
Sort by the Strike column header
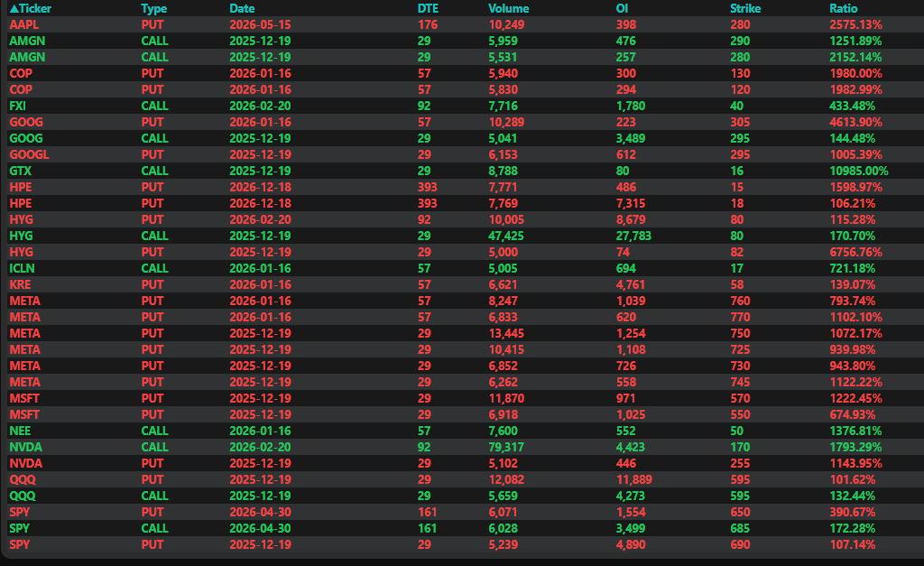[744, 8]
